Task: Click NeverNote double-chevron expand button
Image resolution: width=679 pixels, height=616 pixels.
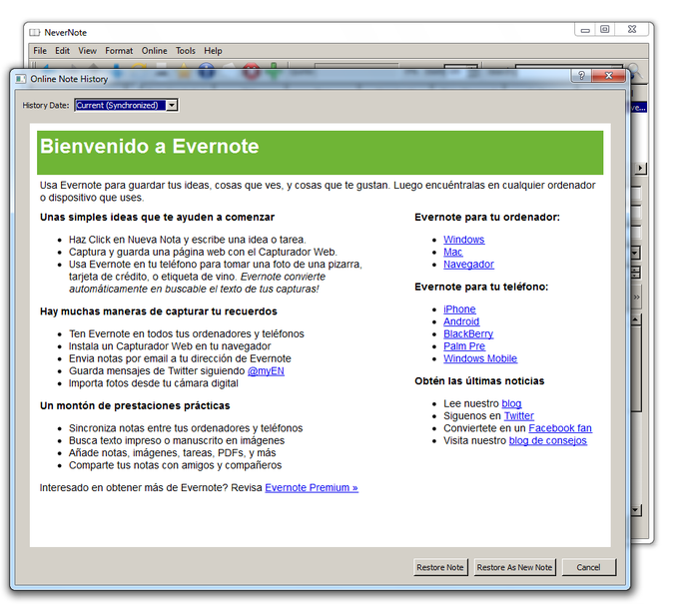Action: tap(637, 297)
